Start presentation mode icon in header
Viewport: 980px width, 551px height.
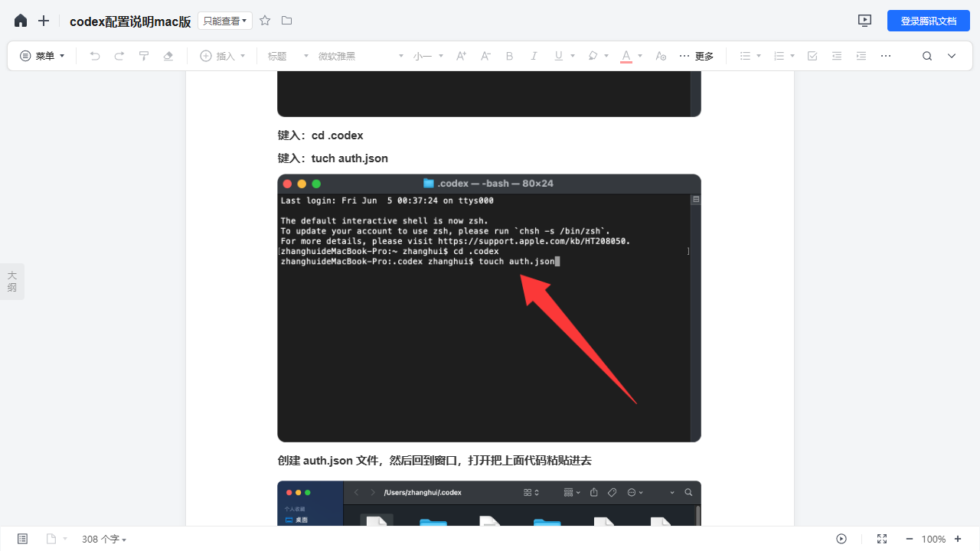click(864, 21)
